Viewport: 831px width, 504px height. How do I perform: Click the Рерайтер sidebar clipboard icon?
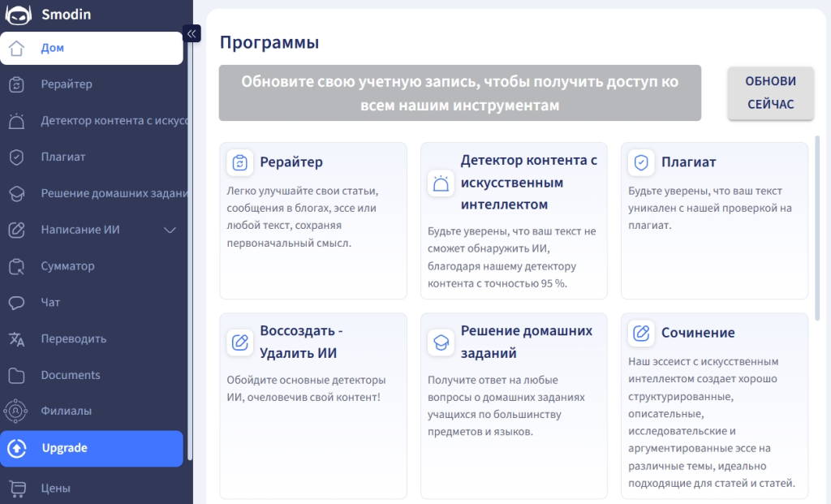point(16,84)
